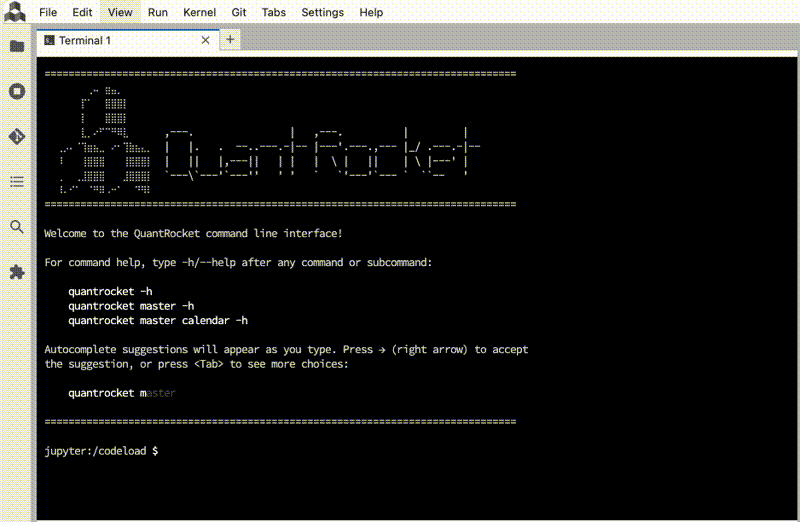The width and height of the screenshot is (800, 522).
Task: Open the Run menu
Action: click(158, 12)
